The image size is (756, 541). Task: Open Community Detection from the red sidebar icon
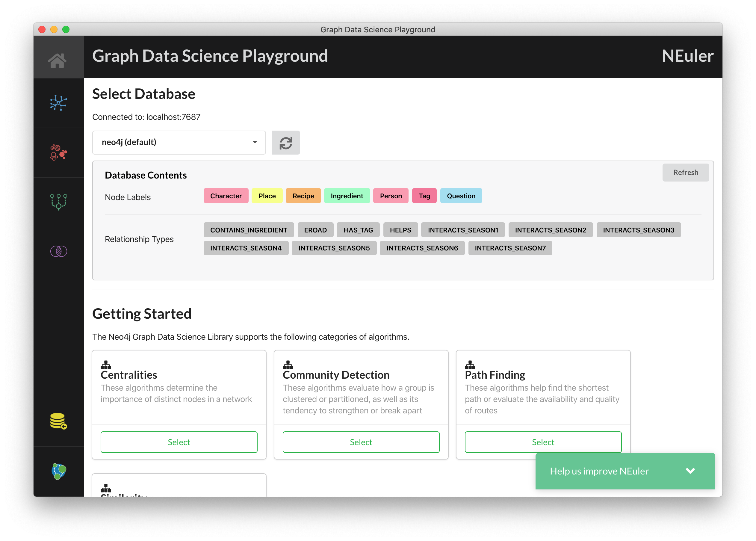click(58, 152)
